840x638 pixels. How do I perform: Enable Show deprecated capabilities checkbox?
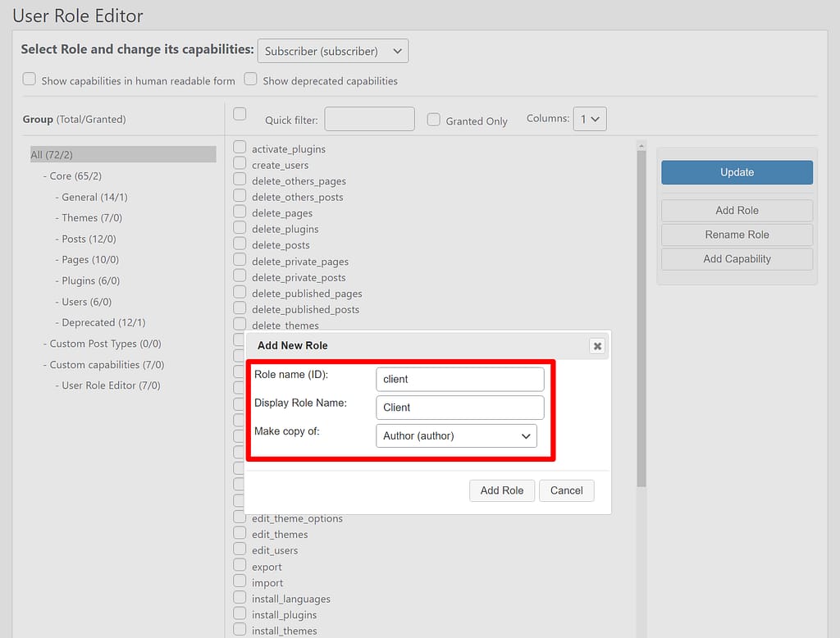(250, 80)
